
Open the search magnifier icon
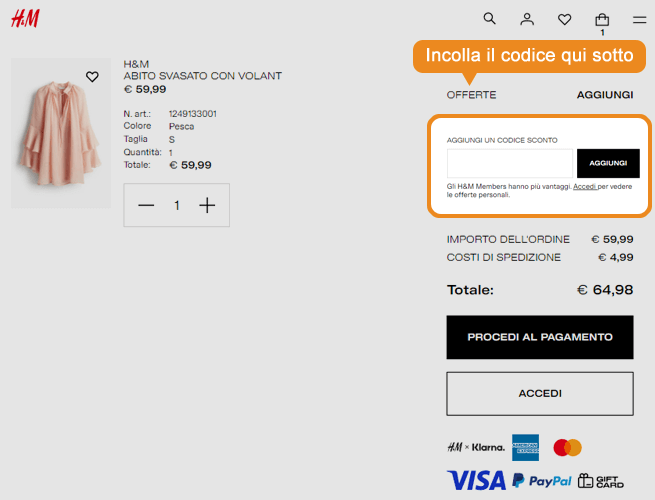point(489,19)
